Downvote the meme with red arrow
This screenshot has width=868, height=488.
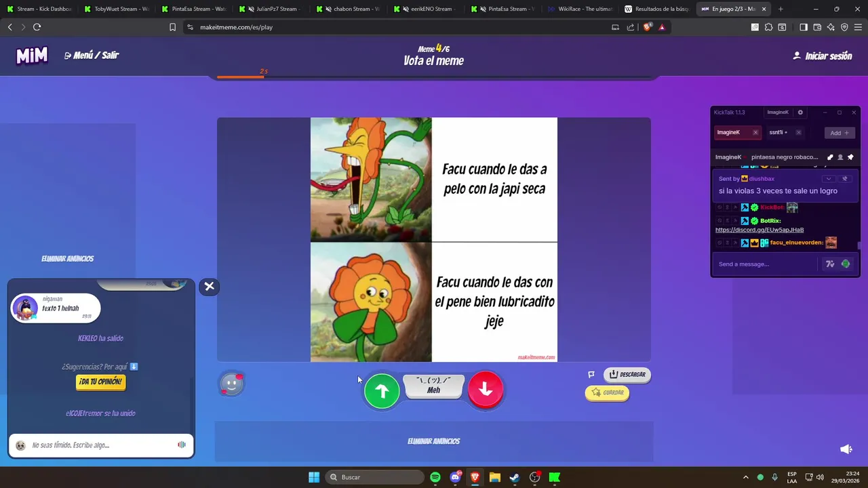[x=486, y=389]
